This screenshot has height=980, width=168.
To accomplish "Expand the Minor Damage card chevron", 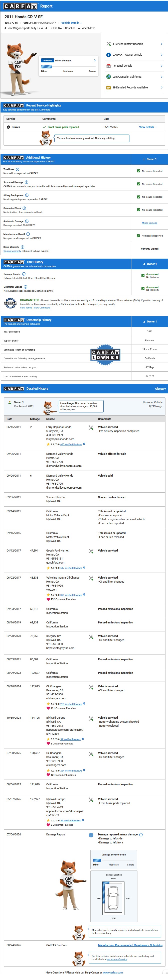I will 95,60.
